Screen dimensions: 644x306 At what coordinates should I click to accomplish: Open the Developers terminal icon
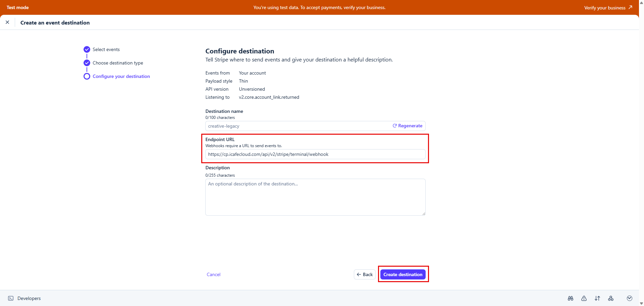(x=11, y=298)
